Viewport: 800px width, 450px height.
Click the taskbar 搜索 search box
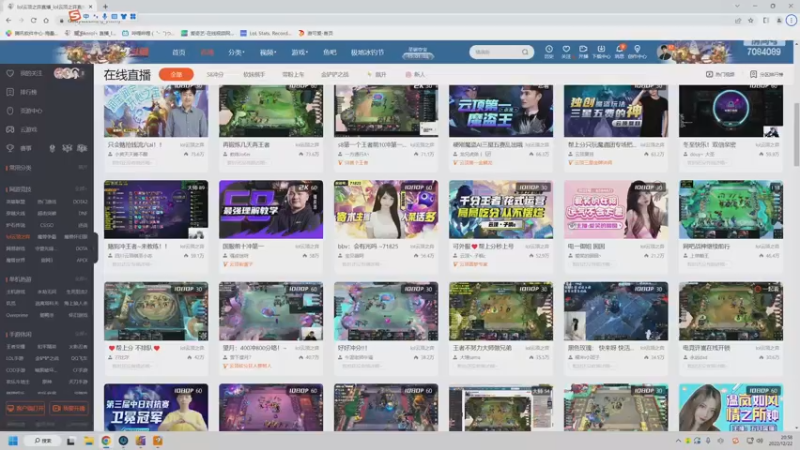tap(43, 441)
